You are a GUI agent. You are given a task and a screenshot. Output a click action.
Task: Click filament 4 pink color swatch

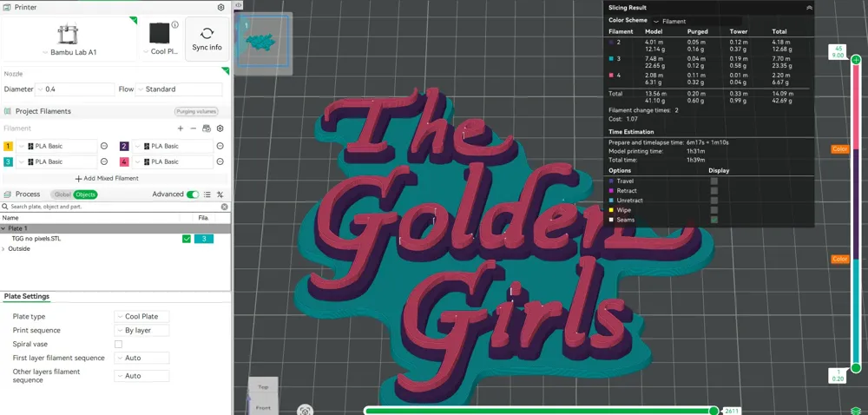(124, 161)
